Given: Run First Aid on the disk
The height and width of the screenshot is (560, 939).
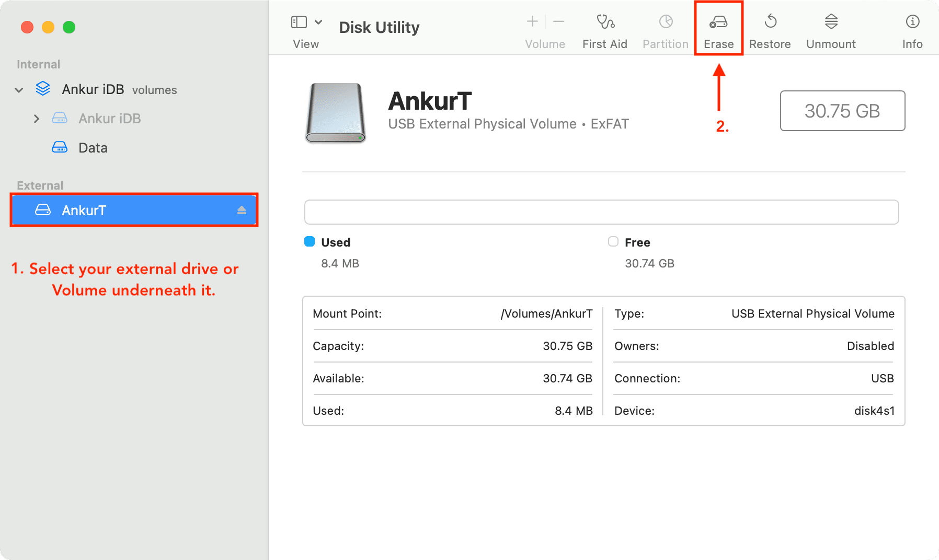Looking at the screenshot, I should (x=605, y=31).
